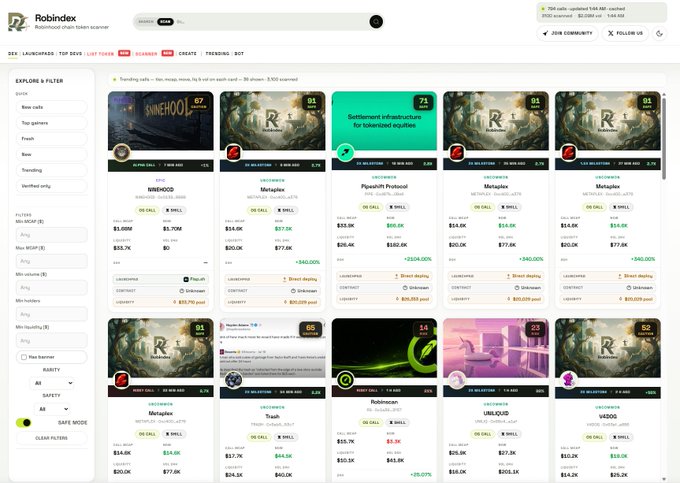Click the Flap.sh launchpad icon on NINEHOOD
Screen dimensions: 680x483
click(x=186, y=279)
